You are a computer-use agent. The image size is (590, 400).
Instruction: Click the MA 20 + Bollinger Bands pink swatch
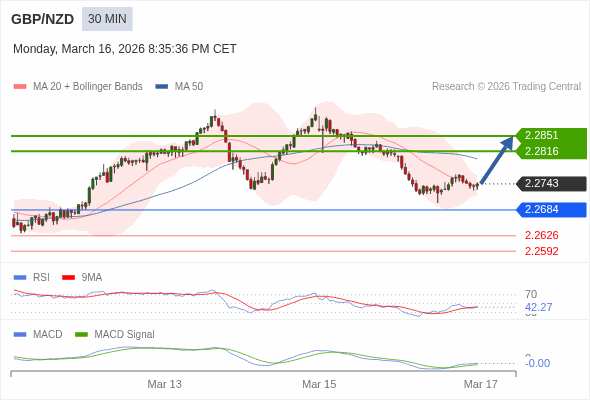click(20, 87)
